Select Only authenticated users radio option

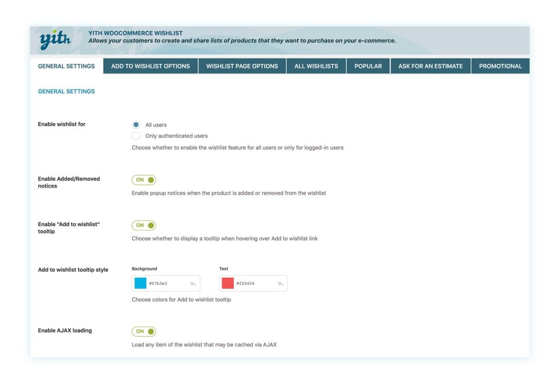pos(136,136)
